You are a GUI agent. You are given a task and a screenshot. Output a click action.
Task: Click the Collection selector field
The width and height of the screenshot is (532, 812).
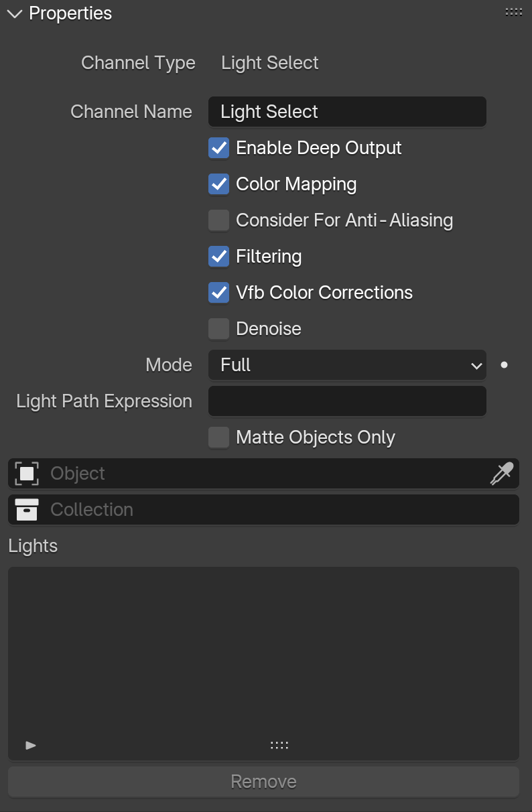coord(263,510)
